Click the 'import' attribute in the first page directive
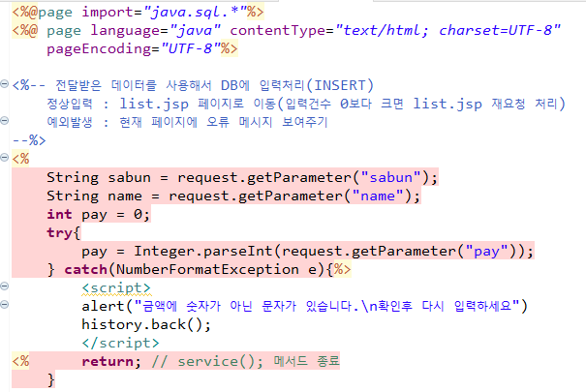 108,13
